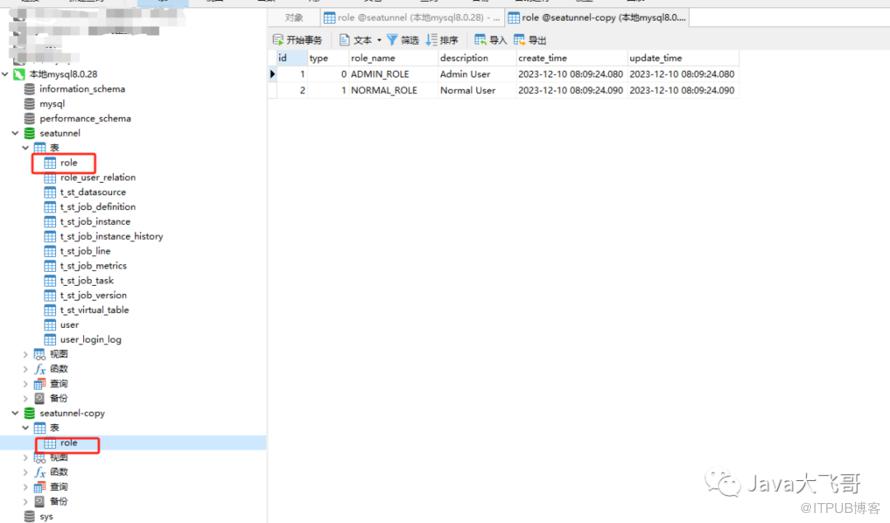Select performance_schema database icon

click(30, 118)
